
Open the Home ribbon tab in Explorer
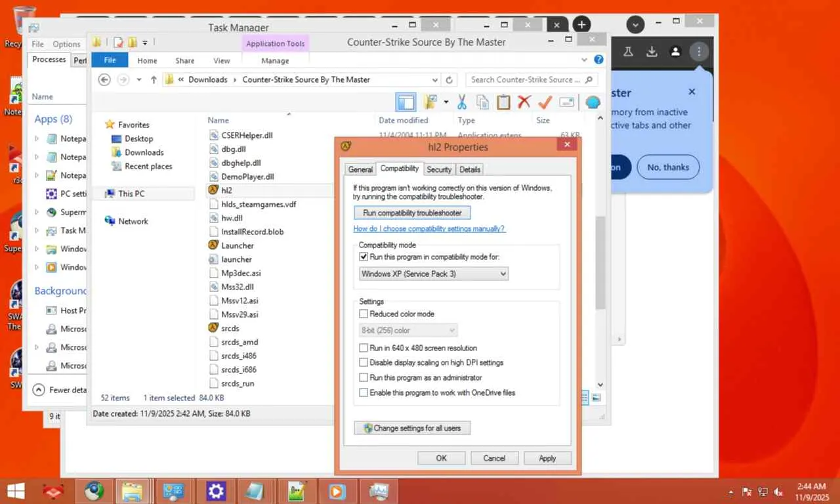click(x=147, y=60)
